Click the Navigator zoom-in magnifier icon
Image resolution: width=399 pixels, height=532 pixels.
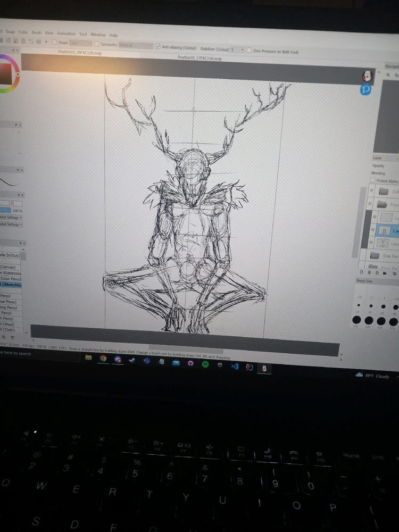(388, 74)
